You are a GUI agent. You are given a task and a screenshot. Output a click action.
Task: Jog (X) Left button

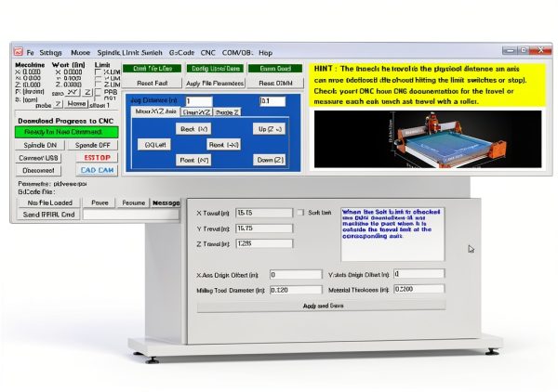[154, 144]
